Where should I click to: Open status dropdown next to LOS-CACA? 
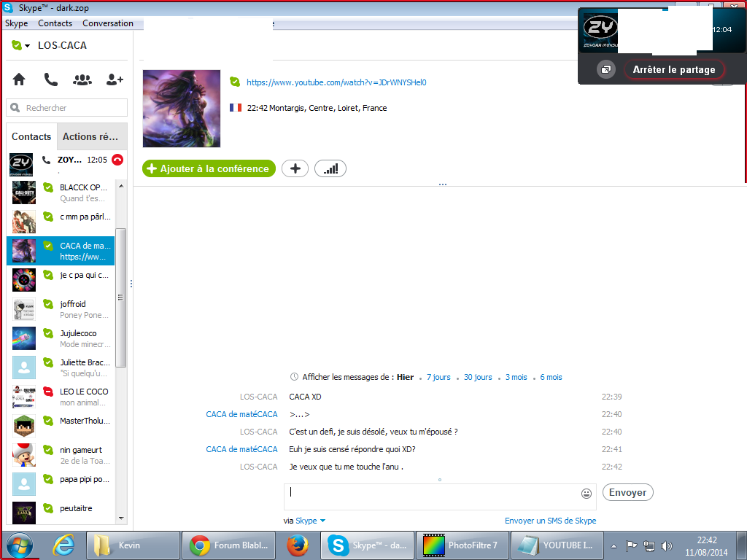point(27,46)
